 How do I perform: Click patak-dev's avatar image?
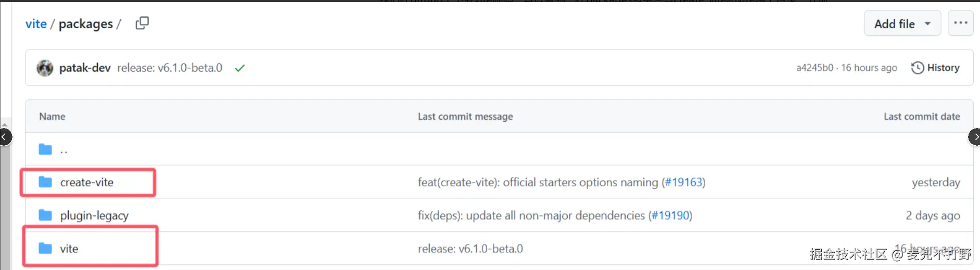[45, 68]
